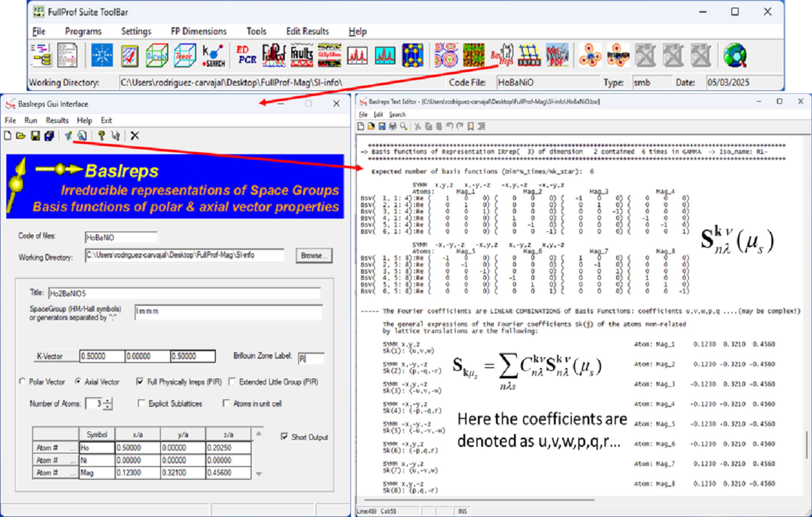Open the Programs menu in FullProf ToolBar
This screenshot has width=812, height=517.
(x=83, y=31)
